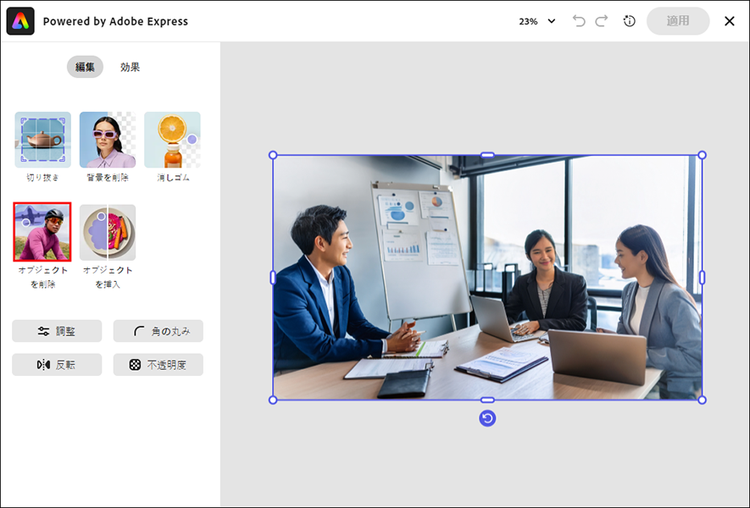Image resolution: width=750 pixels, height=508 pixels.
Task: Click the top-right resize handle of image
Action: pos(702,155)
